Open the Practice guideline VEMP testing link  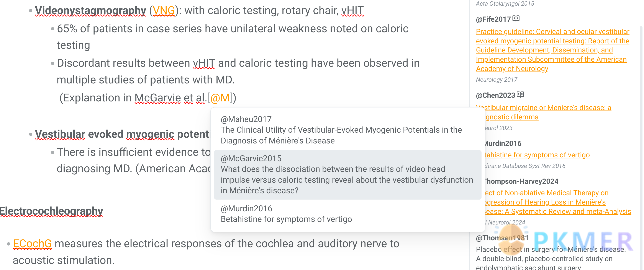click(552, 50)
